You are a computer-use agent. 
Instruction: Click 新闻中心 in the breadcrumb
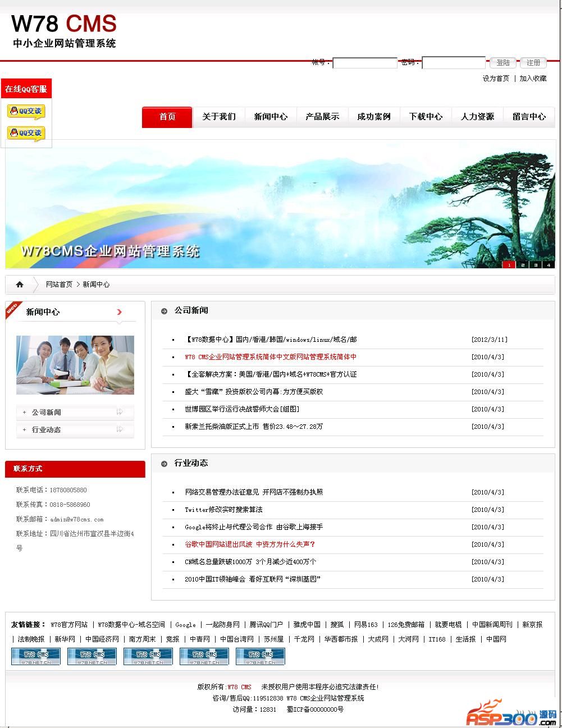(x=96, y=285)
